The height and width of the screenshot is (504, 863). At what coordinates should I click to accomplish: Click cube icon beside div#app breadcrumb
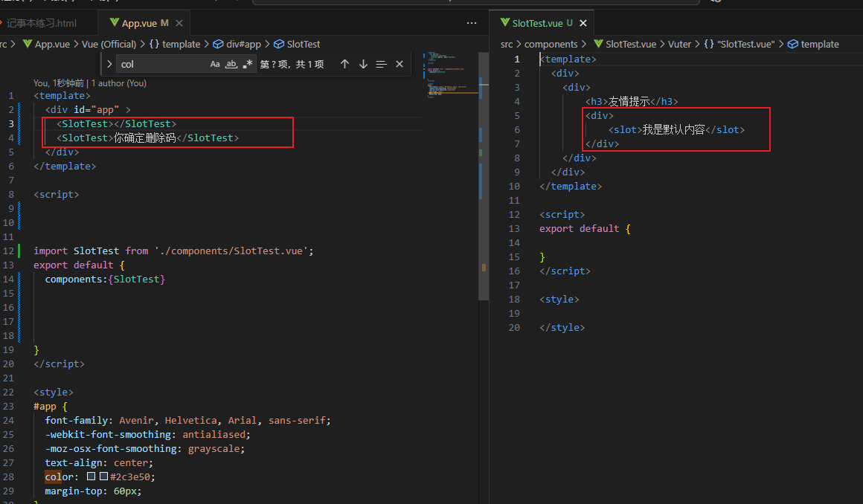click(x=218, y=44)
